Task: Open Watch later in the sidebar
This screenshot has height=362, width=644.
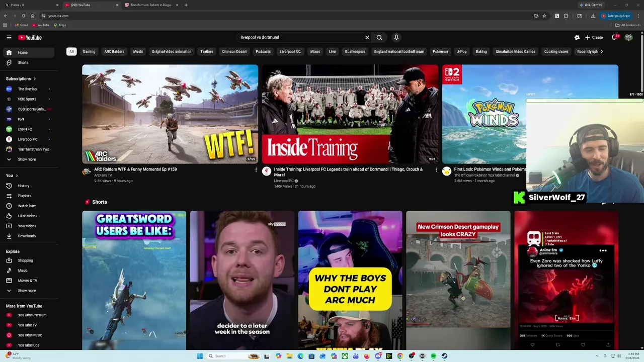Action: click(x=30, y=206)
